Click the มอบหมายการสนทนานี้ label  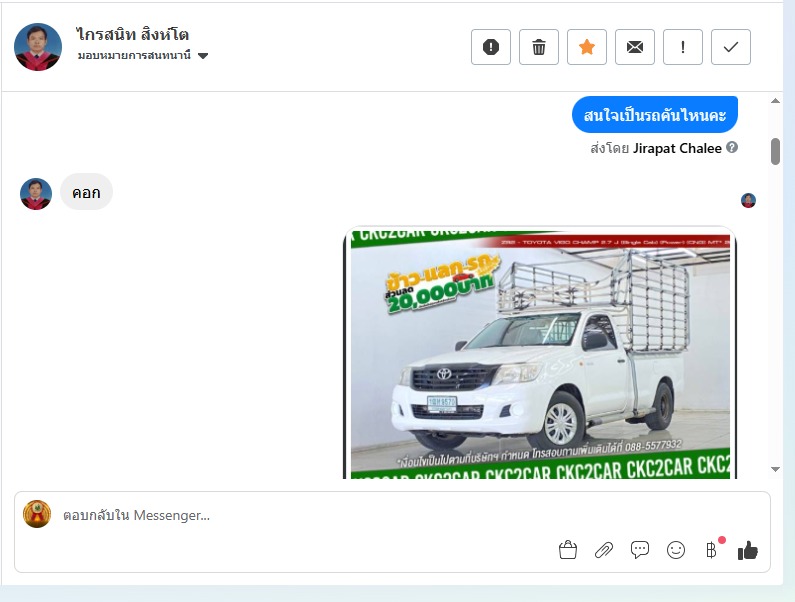[134, 55]
